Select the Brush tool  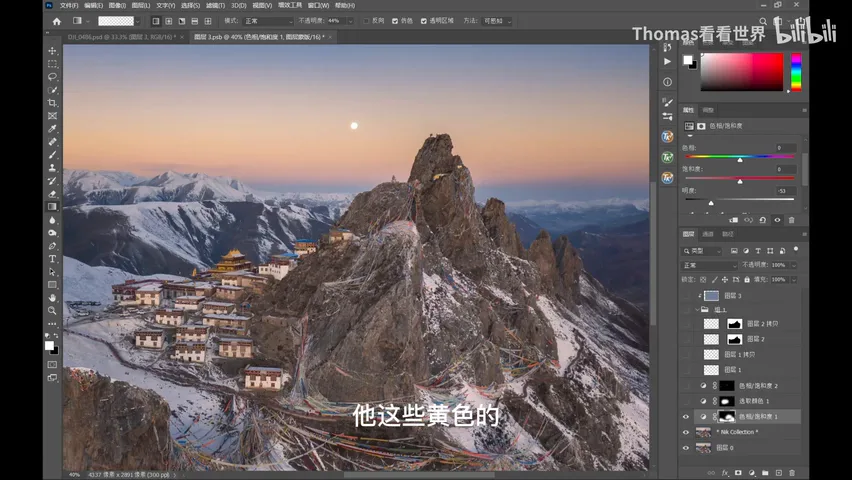pyautogui.click(x=52, y=155)
